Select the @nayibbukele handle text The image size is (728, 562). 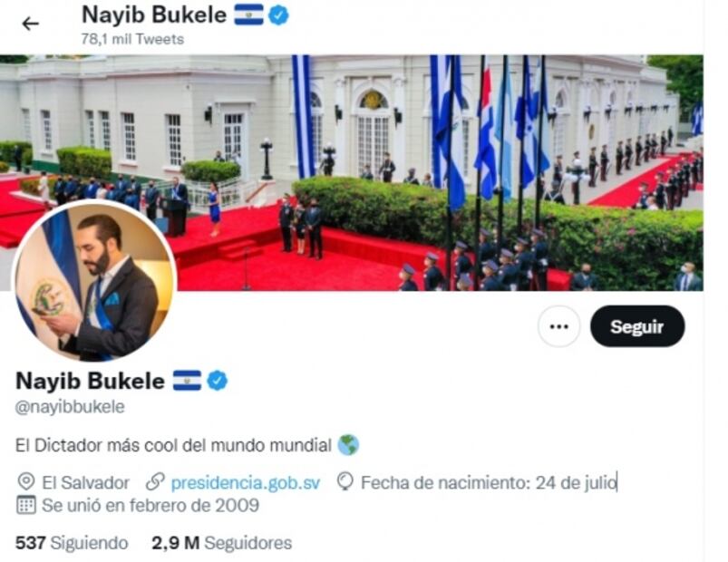pyautogui.click(x=70, y=407)
